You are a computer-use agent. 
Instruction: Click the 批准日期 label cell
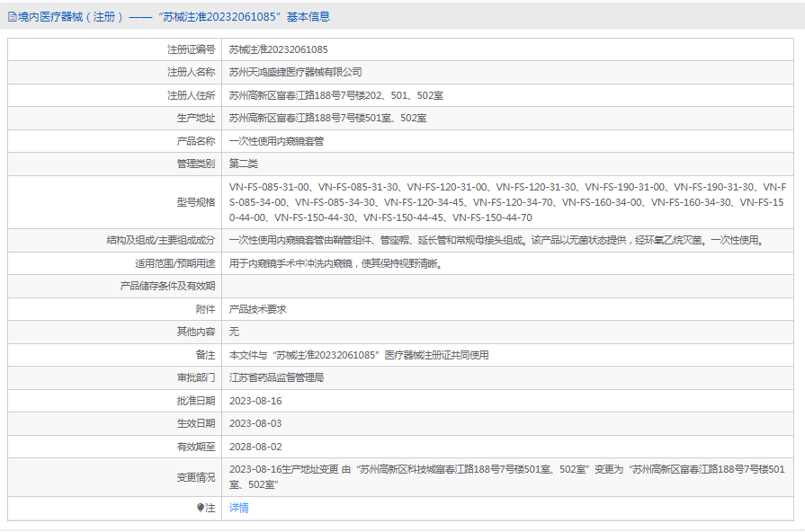[114, 401]
